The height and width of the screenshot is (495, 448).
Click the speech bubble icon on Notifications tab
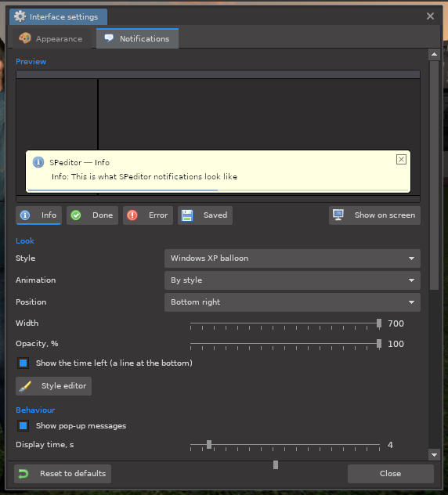click(x=109, y=38)
